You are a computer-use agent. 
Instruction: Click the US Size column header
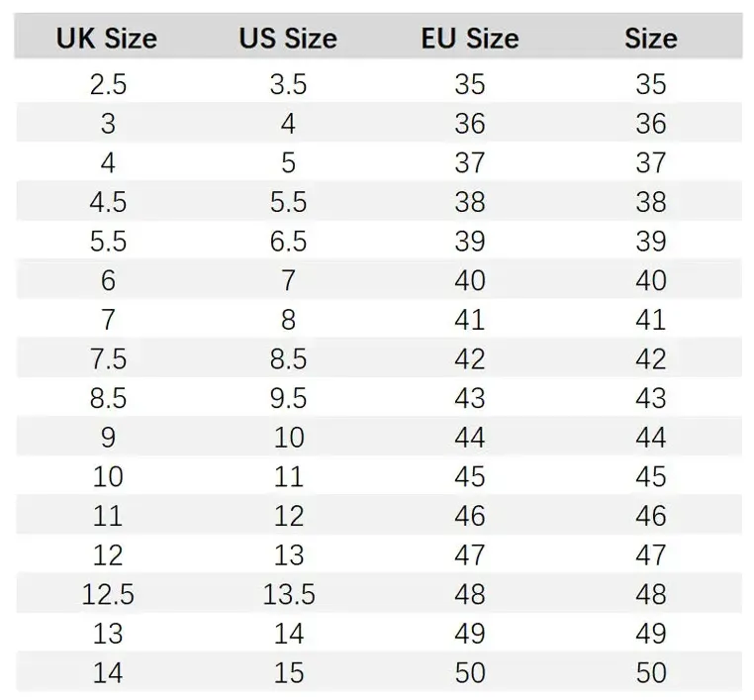click(288, 39)
